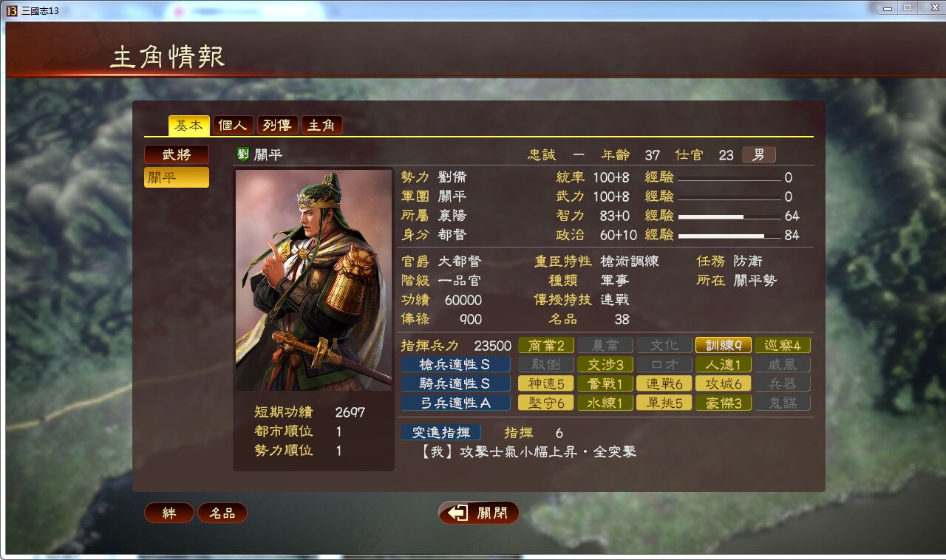Viewport: 946px width, 560px height.
Task: Switch to the 列傳 tab
Action: click(x=277, y=126)
